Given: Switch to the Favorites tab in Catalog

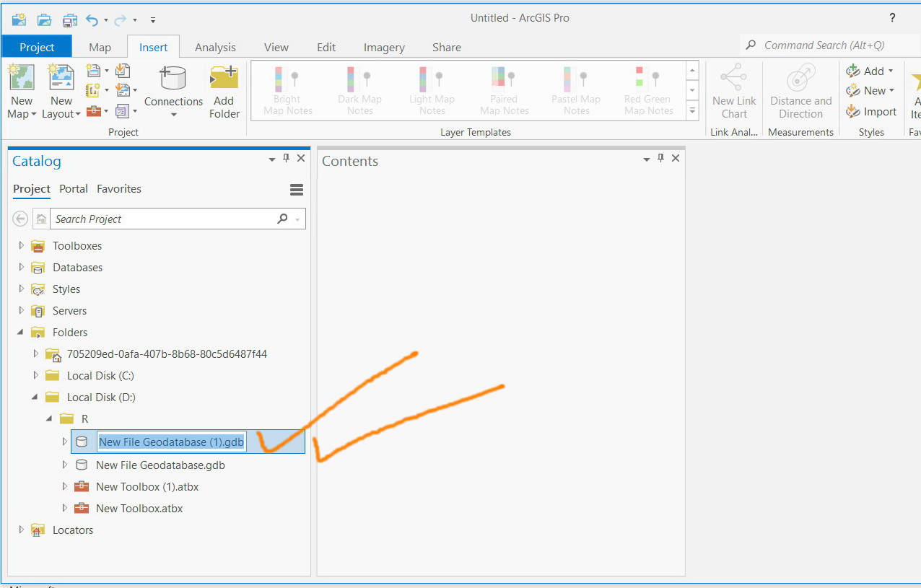Looking at the screenshot, I should pyautogui.click(x=119, y=189).
